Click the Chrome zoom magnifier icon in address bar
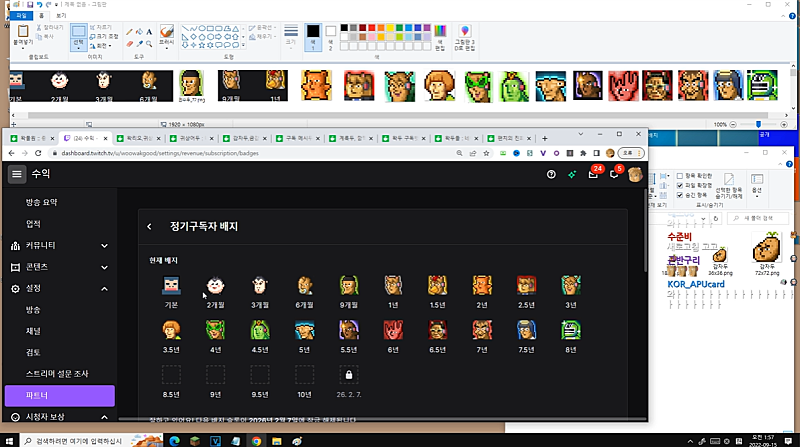The width and height of the screenshot is (800, 447). tap(459, 153)
